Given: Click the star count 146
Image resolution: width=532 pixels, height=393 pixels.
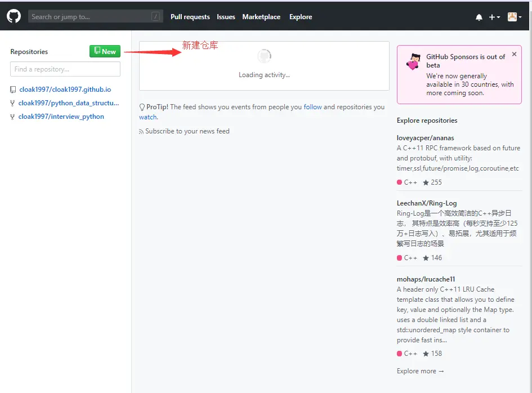Looking at the screenshot, I should click(x=432, y=257).
